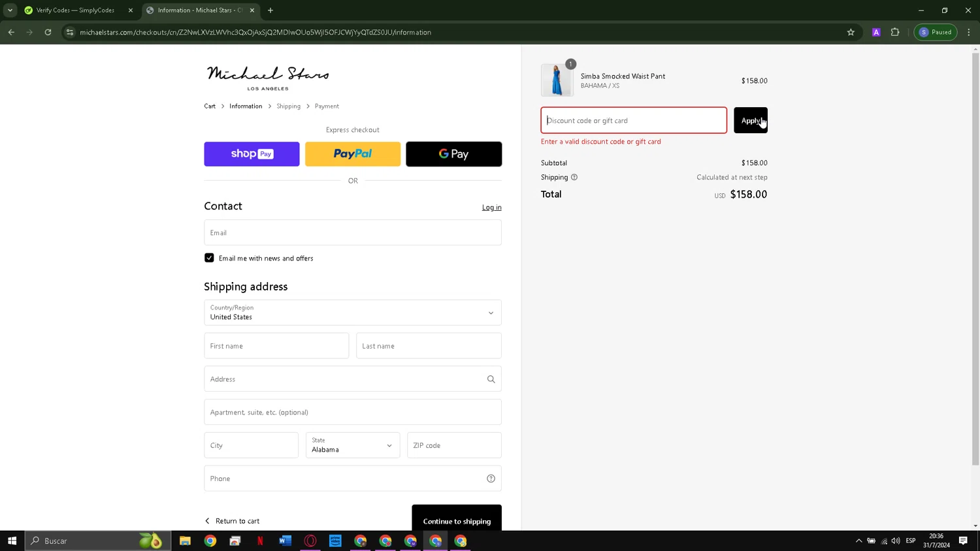Focus the Last name field

coord(429,346)
